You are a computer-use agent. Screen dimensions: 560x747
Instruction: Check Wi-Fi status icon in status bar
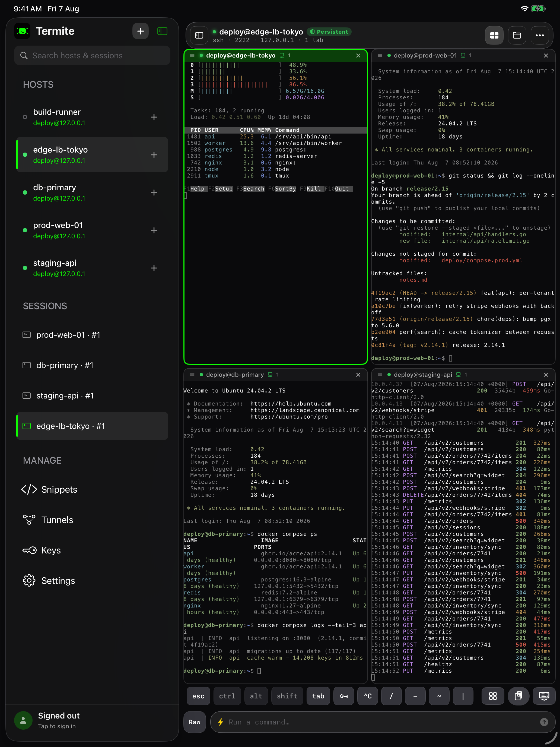tap(524, 9)
